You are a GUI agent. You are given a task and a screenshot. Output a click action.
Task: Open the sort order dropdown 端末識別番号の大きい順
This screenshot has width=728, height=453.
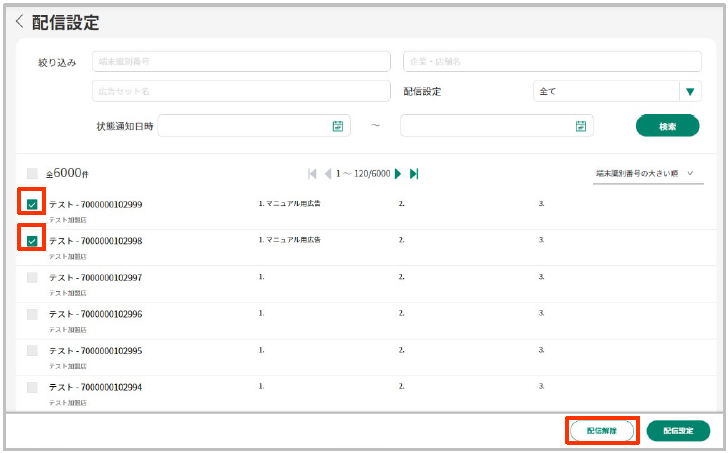[x=642, y=174]
